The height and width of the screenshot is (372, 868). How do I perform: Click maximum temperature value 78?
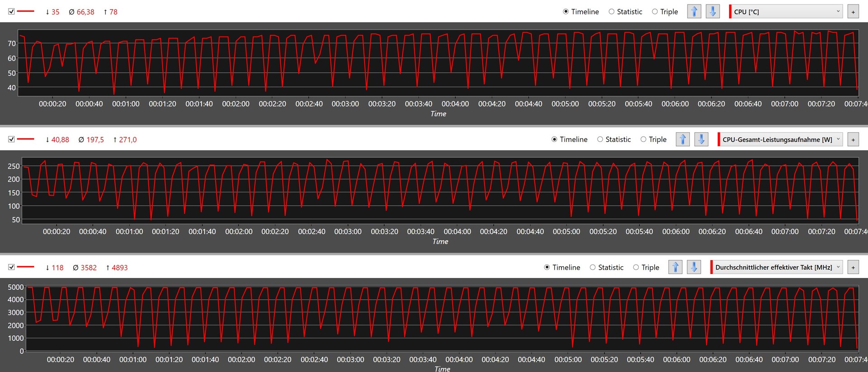[113, 12]
